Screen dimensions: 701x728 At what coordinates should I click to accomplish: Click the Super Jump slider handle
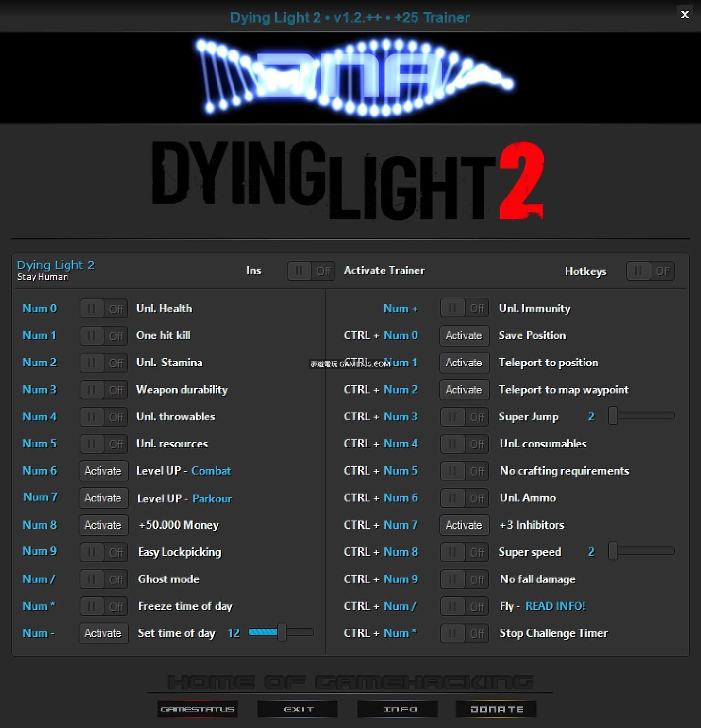[613, 416]
